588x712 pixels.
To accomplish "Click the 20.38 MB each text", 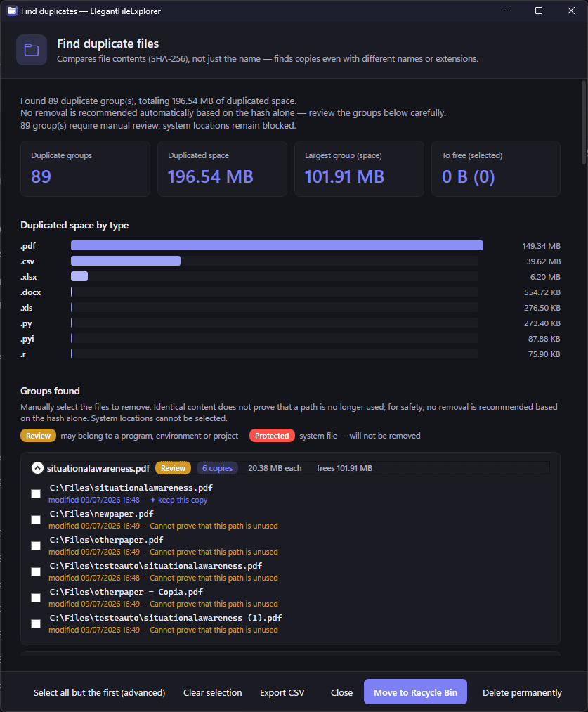I will [275, 468].
